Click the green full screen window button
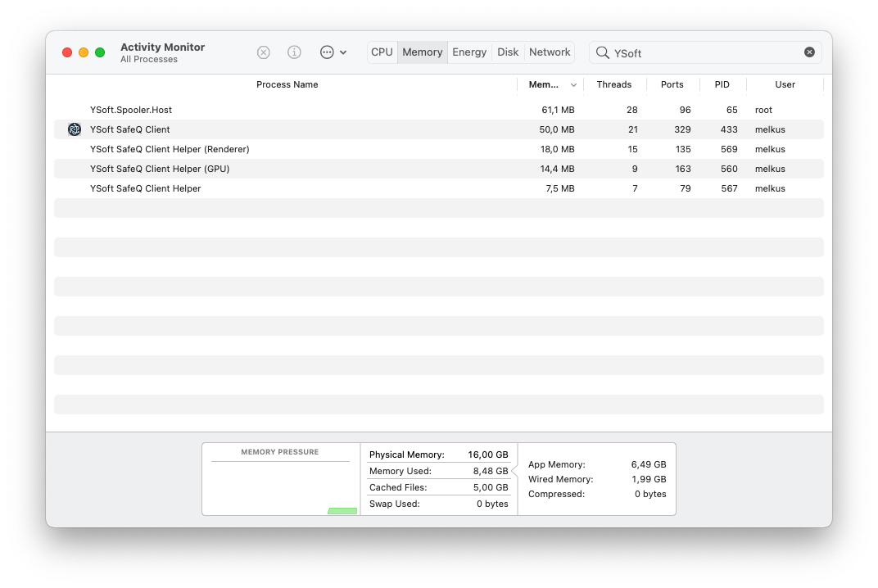The width and height of the screenshot is (878, 588). click(100, 52)
